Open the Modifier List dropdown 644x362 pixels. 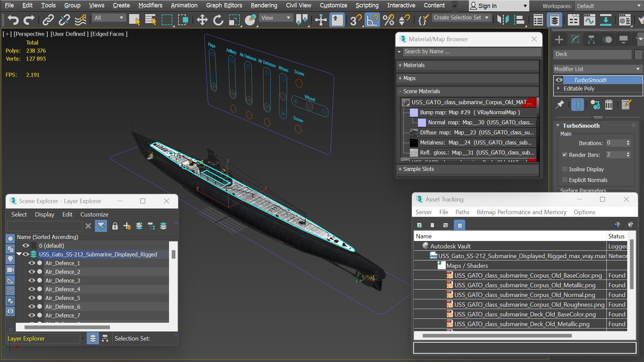(x=597, y=69)
